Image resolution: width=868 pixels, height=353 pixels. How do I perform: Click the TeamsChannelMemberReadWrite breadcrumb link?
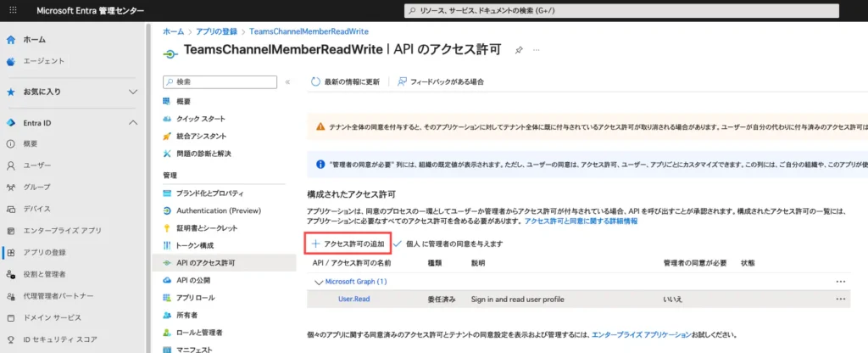coord(309,31)
